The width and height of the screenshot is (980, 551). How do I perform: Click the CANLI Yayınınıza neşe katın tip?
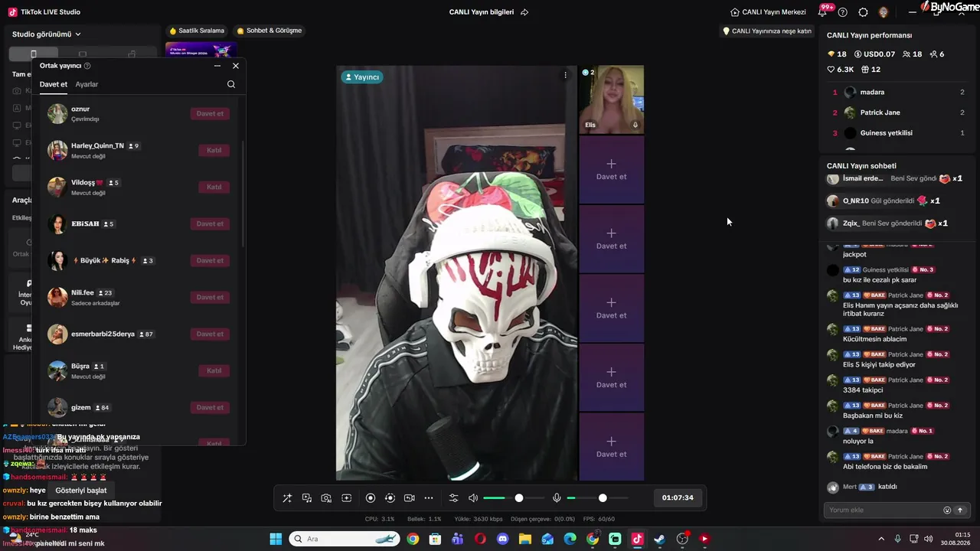pyautogui.click(x=767, y=31)
